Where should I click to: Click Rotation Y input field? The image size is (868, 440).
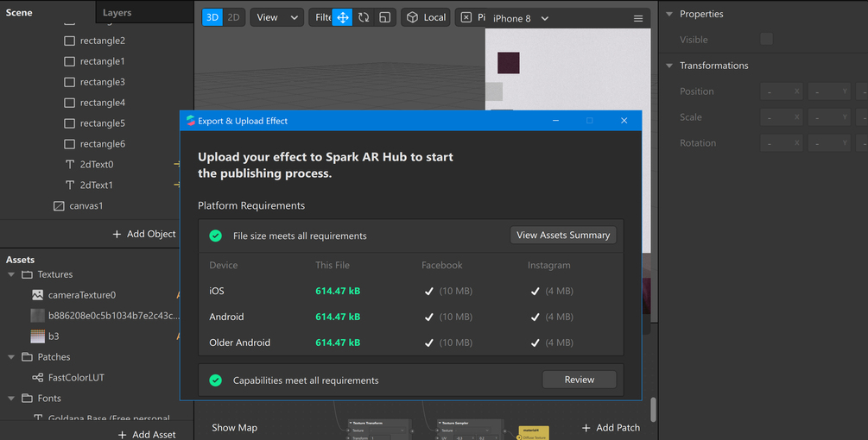click(x=828, y=143)
